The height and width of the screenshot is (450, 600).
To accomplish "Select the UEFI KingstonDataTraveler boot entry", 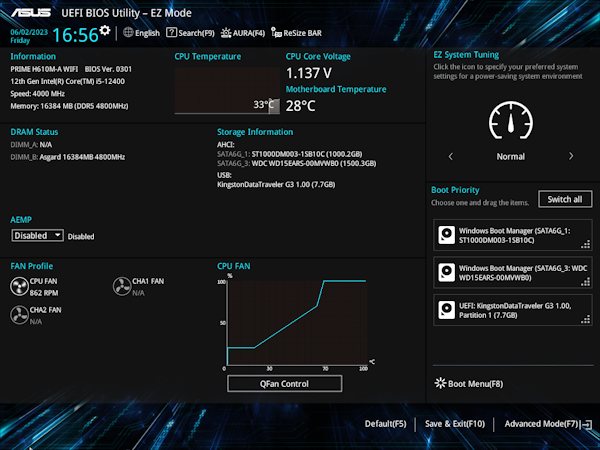I will (x=511, y=309).
